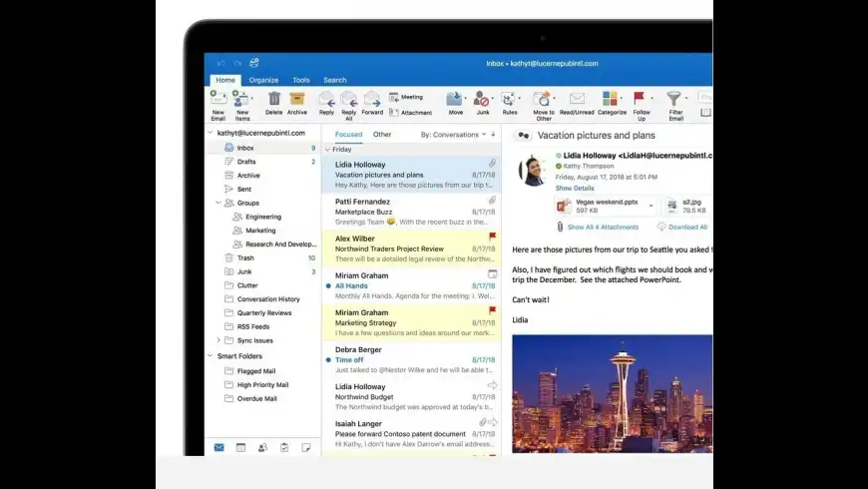
Task: Open Lidia Holloway Northwind Budget email
Action: tap(412, 396)
